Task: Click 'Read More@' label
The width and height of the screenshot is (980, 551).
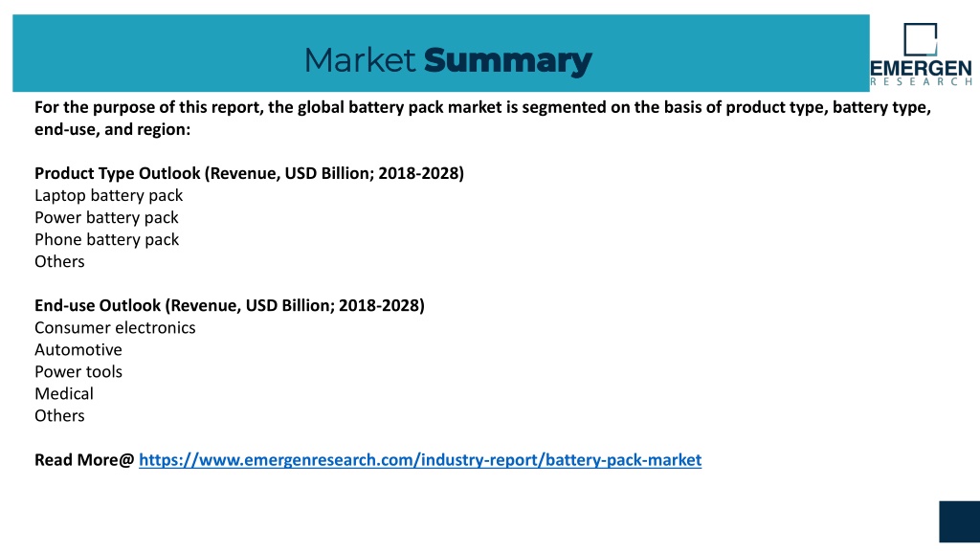Action: (84, 460)
